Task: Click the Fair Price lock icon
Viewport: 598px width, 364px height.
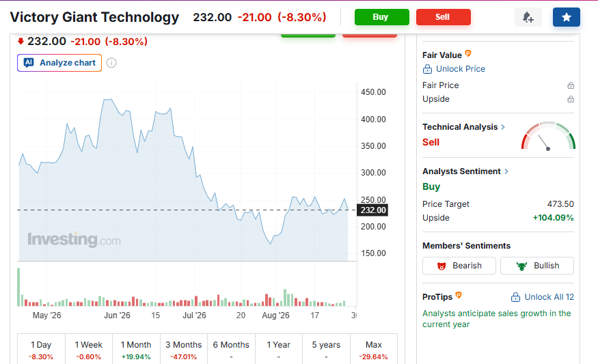Action: [x=571, y=85]
